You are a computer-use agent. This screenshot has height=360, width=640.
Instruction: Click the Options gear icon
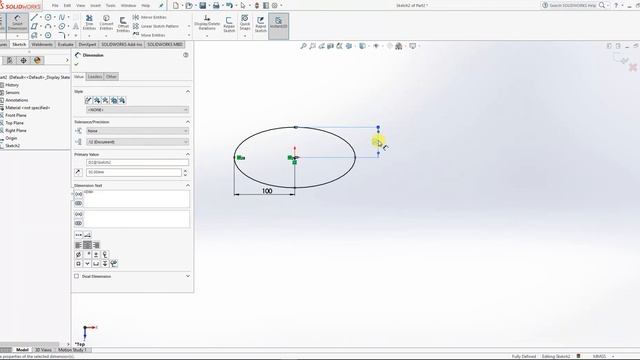point(275,5)
